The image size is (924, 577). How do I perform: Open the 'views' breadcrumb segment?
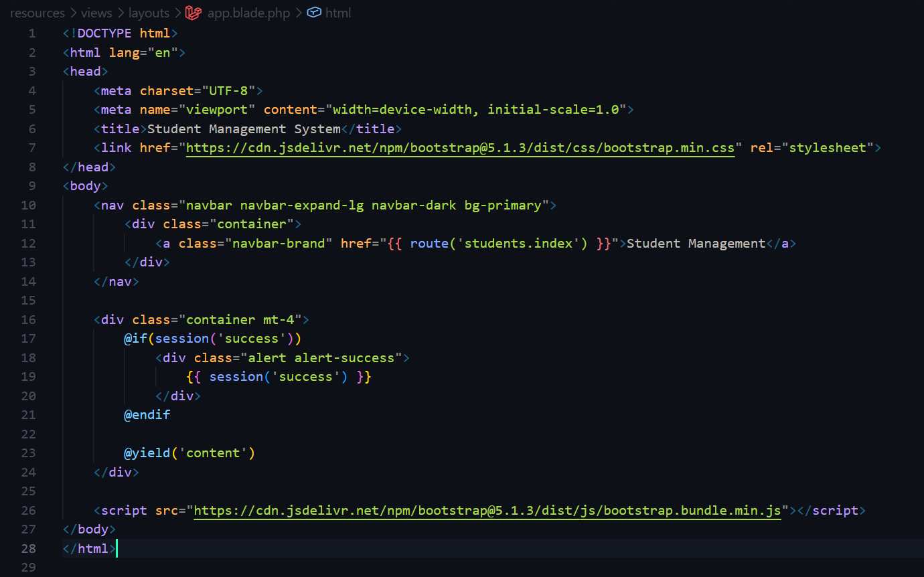pyautogui.click(x=96, y=13)
